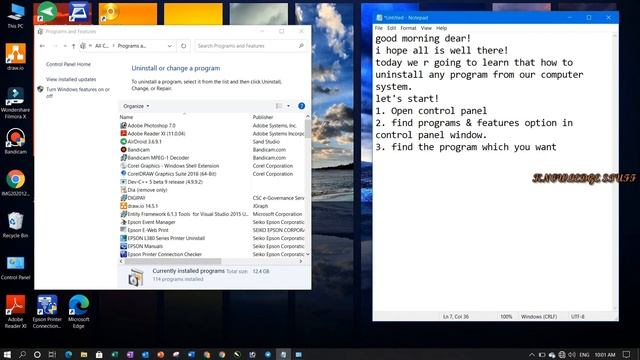
Task: Open Notepad View menu
Action: pyautogui.click(x=426, y=28)
